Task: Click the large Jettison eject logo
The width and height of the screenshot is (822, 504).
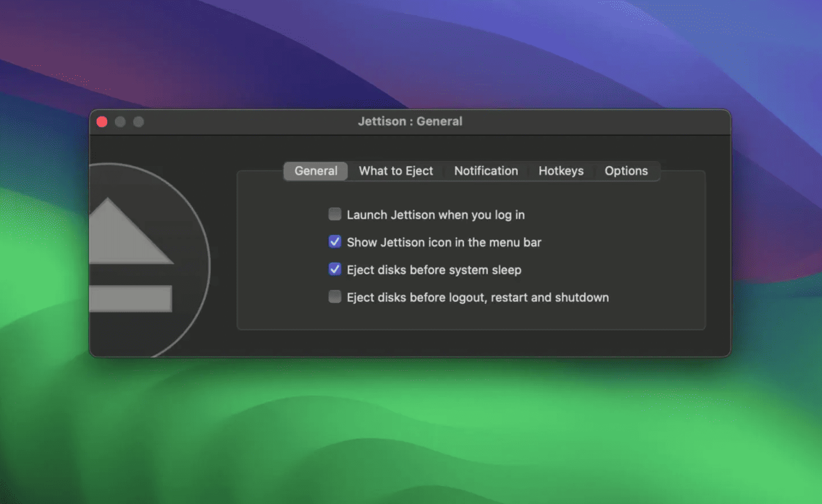Action: [149, 260]
